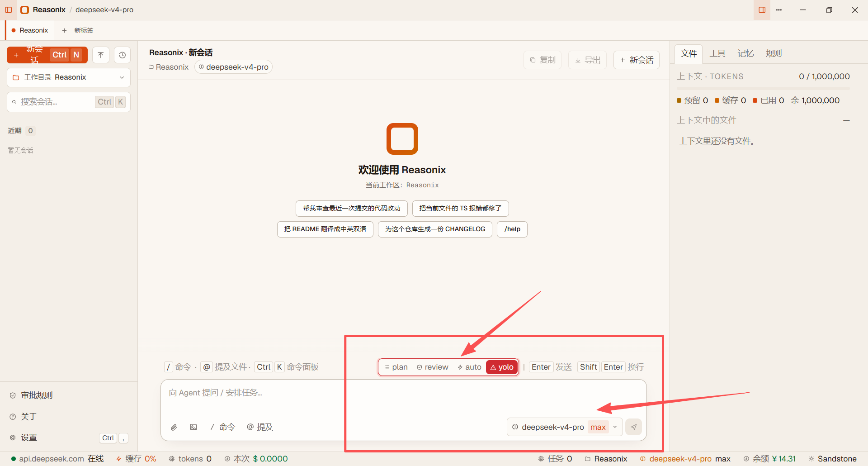
Task: Switch the Sandstone theme in status bar
Action: coord(833,459)
